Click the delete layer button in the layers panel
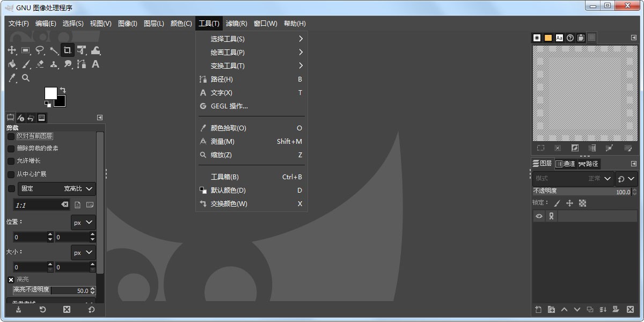 coord(629,310)
